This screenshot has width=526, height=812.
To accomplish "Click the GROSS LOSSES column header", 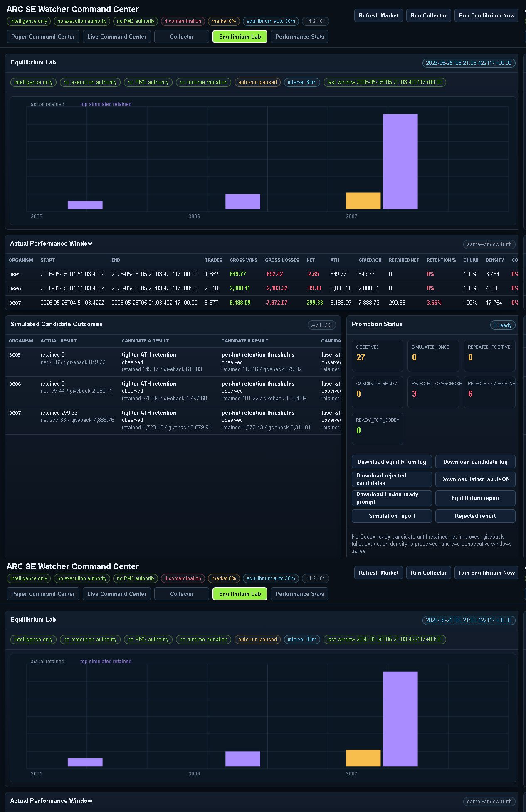I will 282,260.
